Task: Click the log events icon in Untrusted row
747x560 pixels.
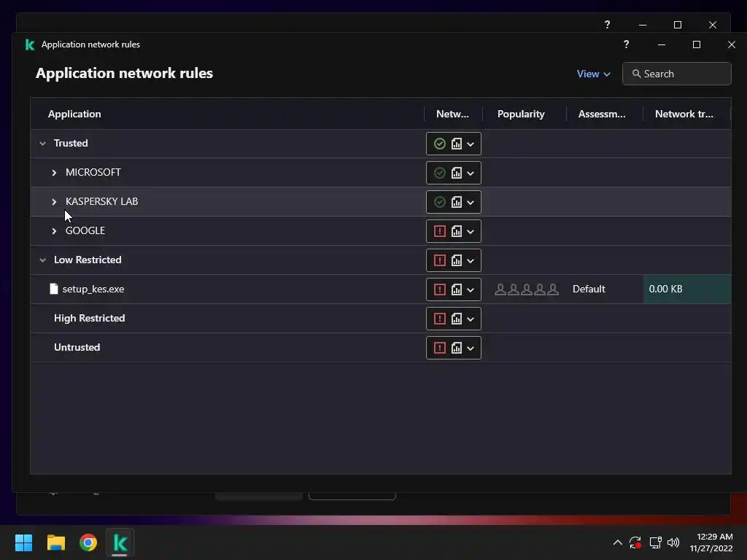Action: (457, 348)
